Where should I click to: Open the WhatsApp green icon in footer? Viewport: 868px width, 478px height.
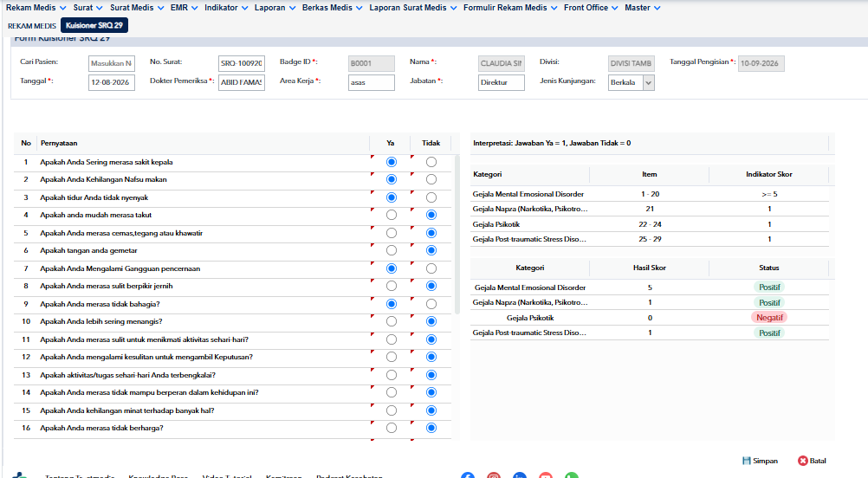point(572,475)
